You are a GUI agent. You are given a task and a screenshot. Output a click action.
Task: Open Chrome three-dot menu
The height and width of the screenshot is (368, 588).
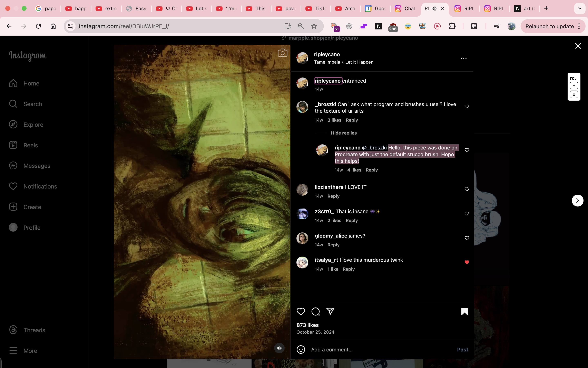pyautogui.click(x=579, y=26)
